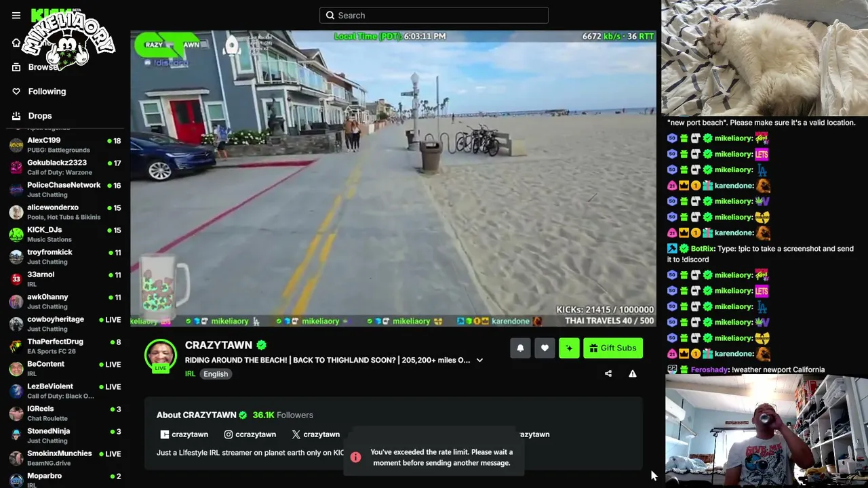
Task: Click the RIDING AROUND THE BEACH stream title
Action: point(328,361)
